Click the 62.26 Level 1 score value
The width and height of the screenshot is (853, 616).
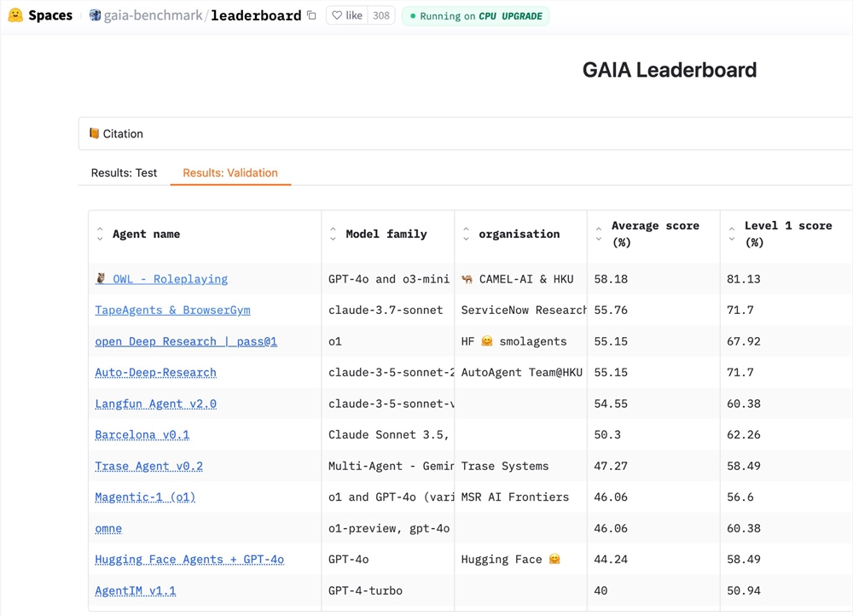pos(744,435)
